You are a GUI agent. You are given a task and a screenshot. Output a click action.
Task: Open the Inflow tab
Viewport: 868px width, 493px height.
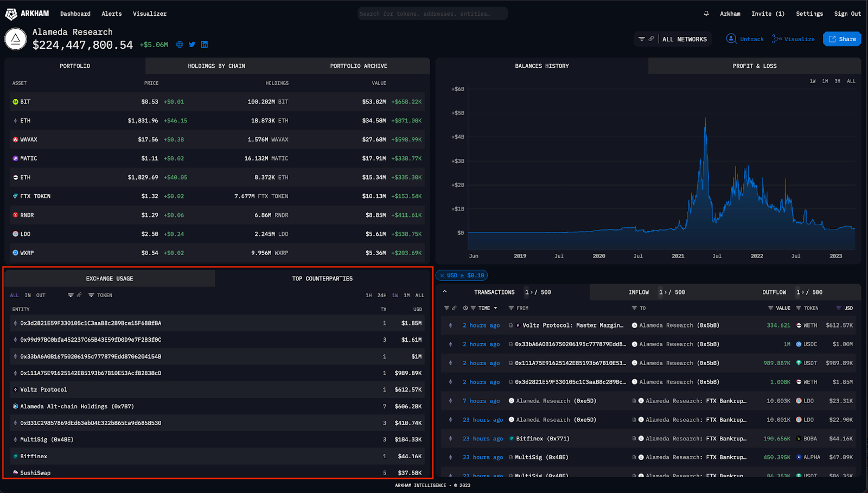coord(639,292)
